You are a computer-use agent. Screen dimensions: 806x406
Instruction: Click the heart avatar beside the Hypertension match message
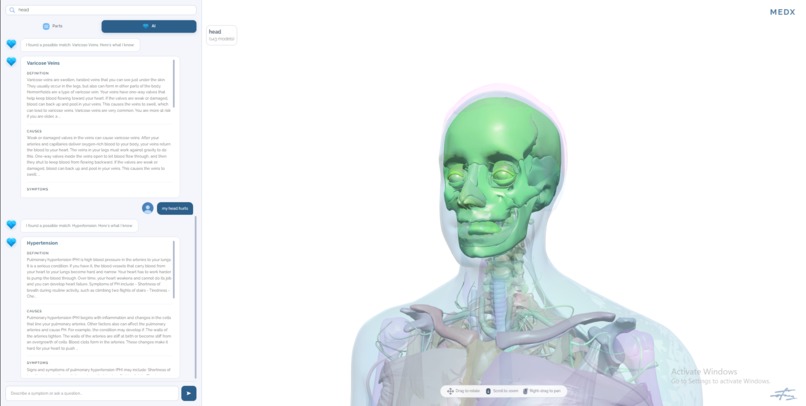(x=11, y=225)
